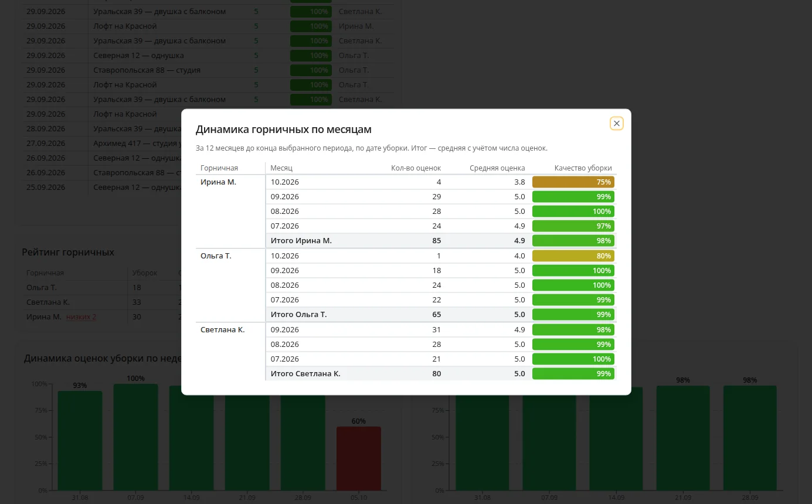Viewport: 812px width, 504px height.
Task: Close the Динамика горничных по месяцам dialog
Action: tap(616, 124)
